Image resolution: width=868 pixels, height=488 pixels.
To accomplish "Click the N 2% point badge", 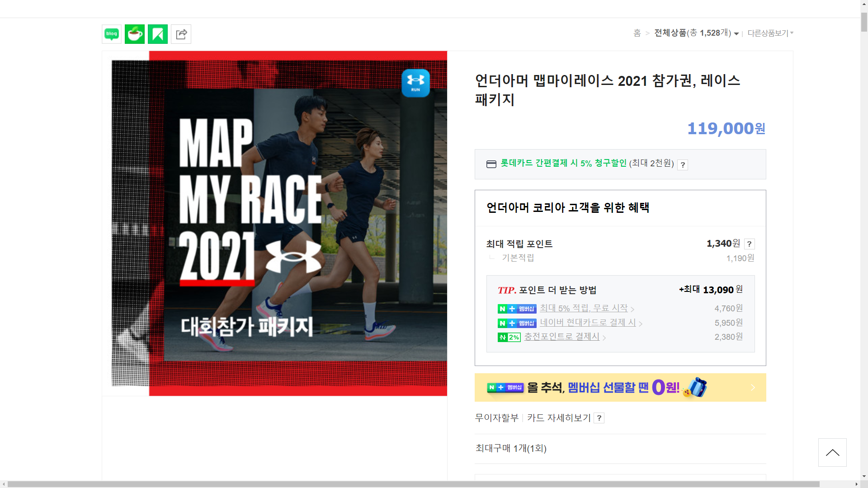I will pos(509,337).
